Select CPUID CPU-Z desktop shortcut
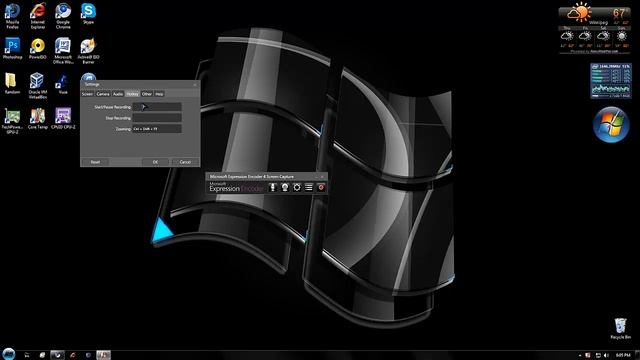640x360 pixels. [x=63, y=118]
